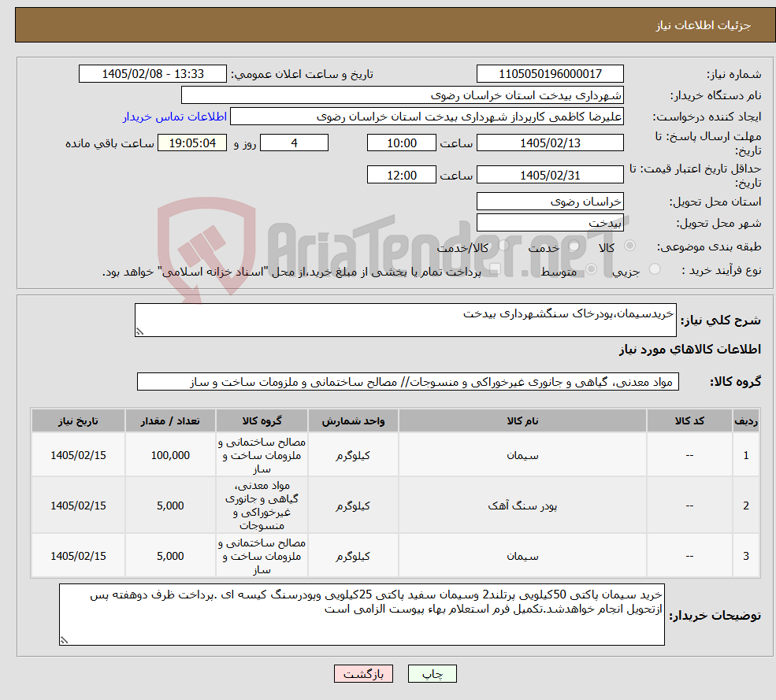Click the remaining time countdown 19:05:04
Viewport: 776px width, 700px height.
click(192, 143)
